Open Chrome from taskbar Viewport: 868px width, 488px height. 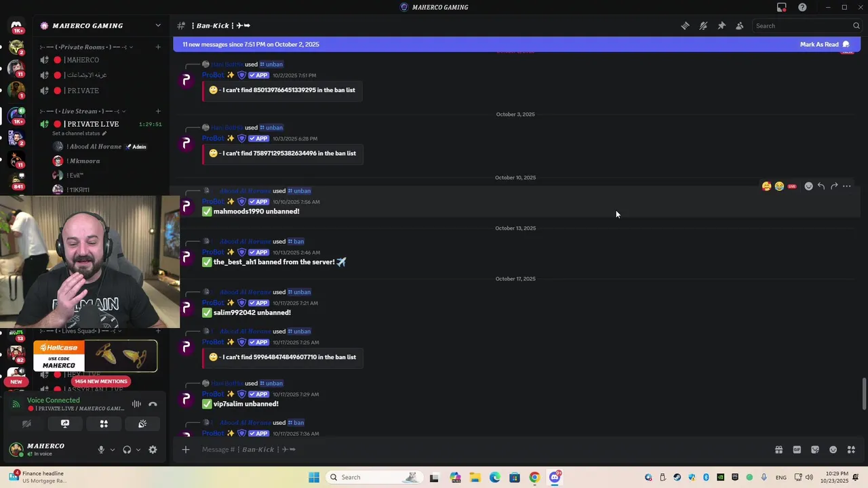pos(535,477)
